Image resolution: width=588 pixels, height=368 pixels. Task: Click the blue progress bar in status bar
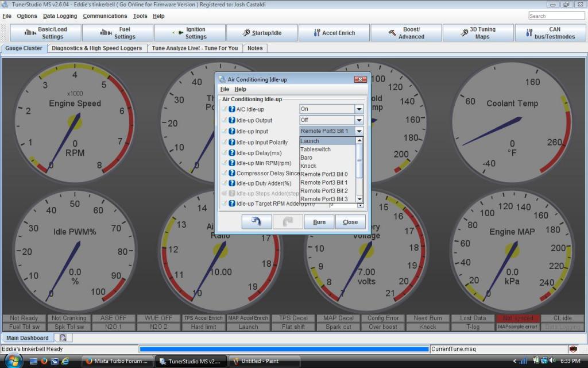pyautogui.click(x=284, y=349)
